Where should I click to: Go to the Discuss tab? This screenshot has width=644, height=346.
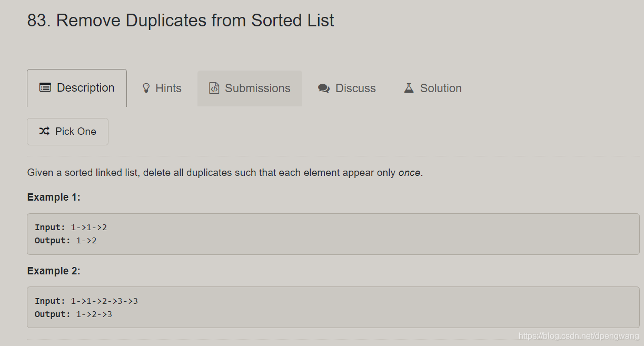coord(347,88)
